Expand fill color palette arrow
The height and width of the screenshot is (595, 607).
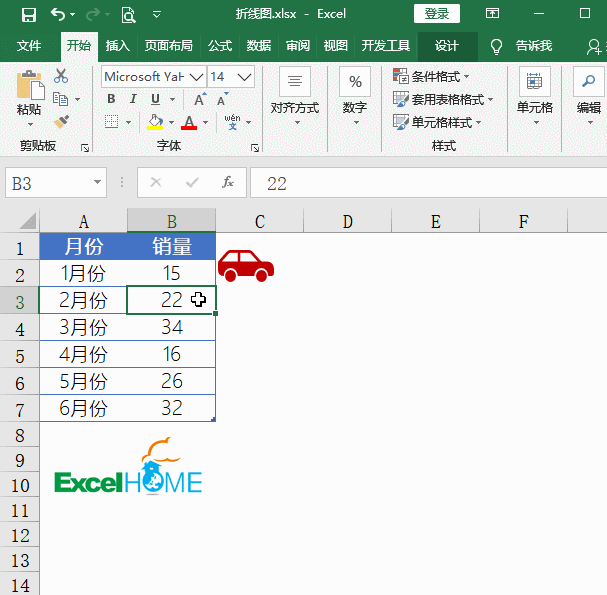coord(171,122)
